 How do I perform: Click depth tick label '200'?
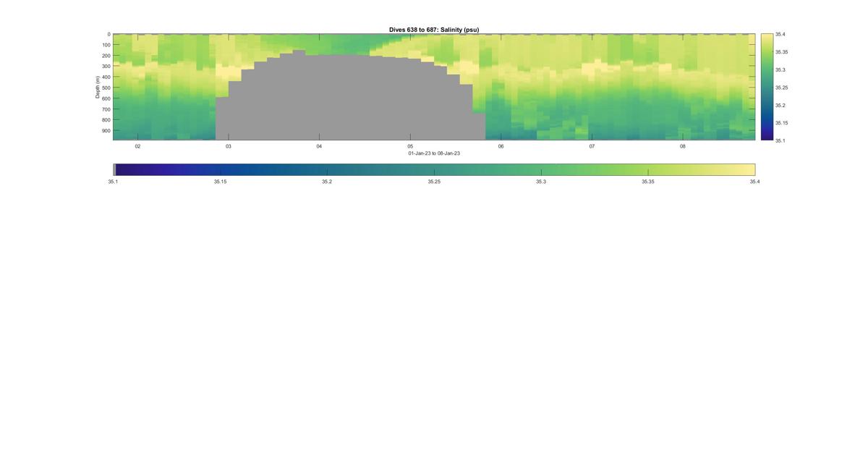(x=106, y=56)
